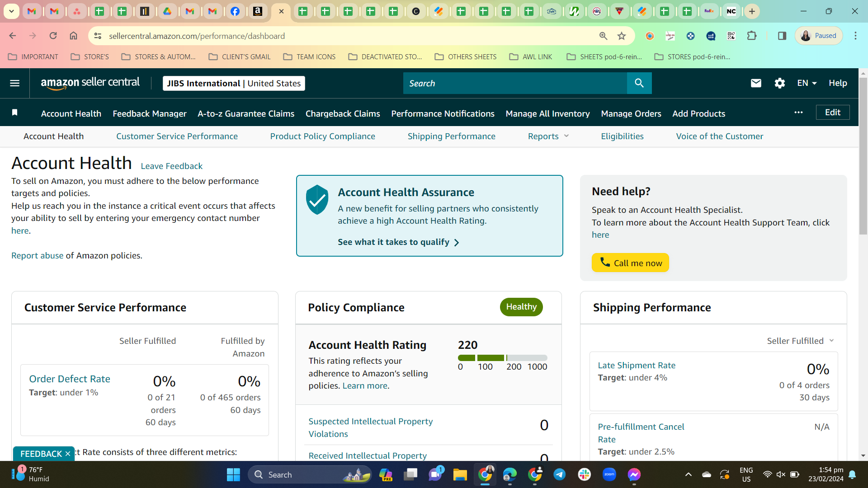The image size is (868, 488).
Task: Open Slack from the taskbar
Action: point(584,474)
